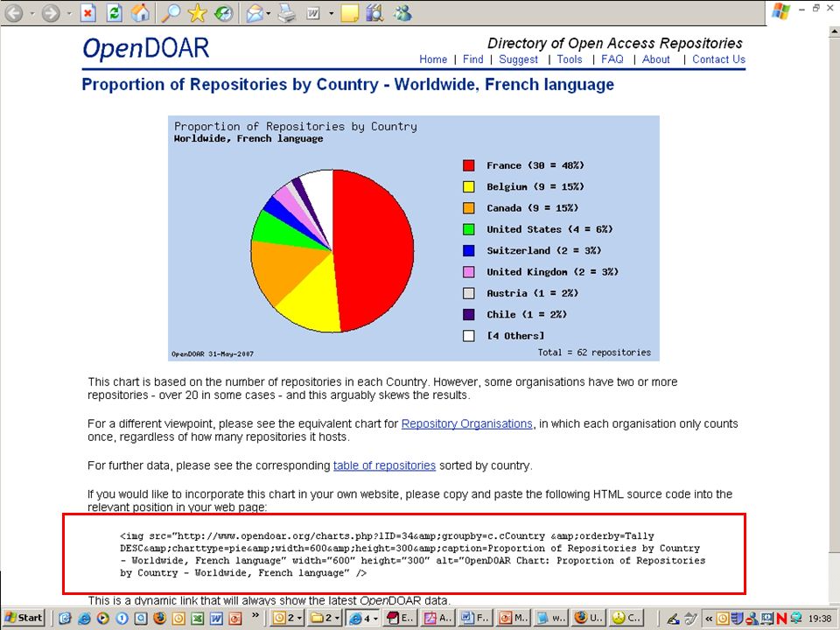Click the pen handwriting icon near the tray
The height and width of the screenshot is (630, 840).
click(672, 619)
